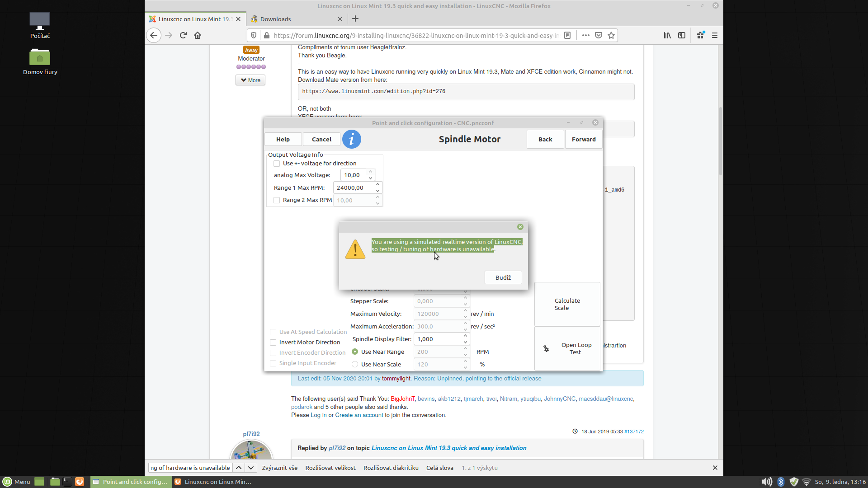The height and width of the screenshot is (488, 868).
Task: Launch terminal from panel
Action: pyautogui.click(x=67, y=482)
